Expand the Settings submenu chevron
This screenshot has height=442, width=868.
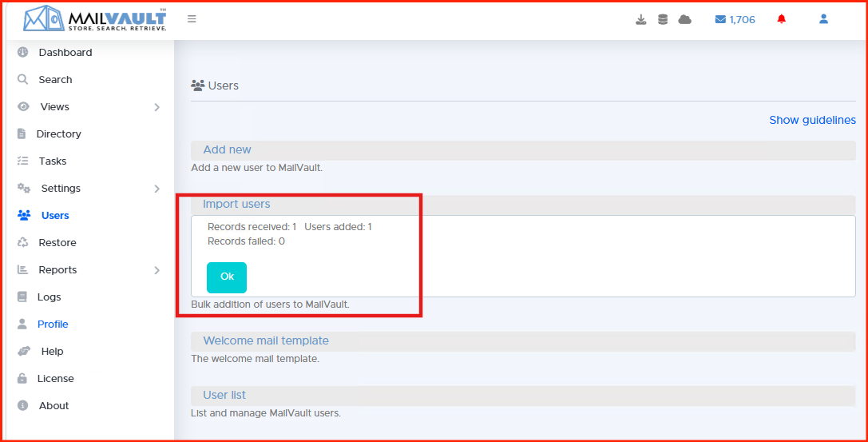157,189
